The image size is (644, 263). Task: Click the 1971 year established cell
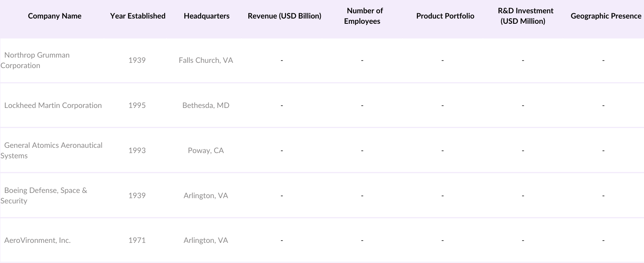pyautogui.click(x=137, y=240)
